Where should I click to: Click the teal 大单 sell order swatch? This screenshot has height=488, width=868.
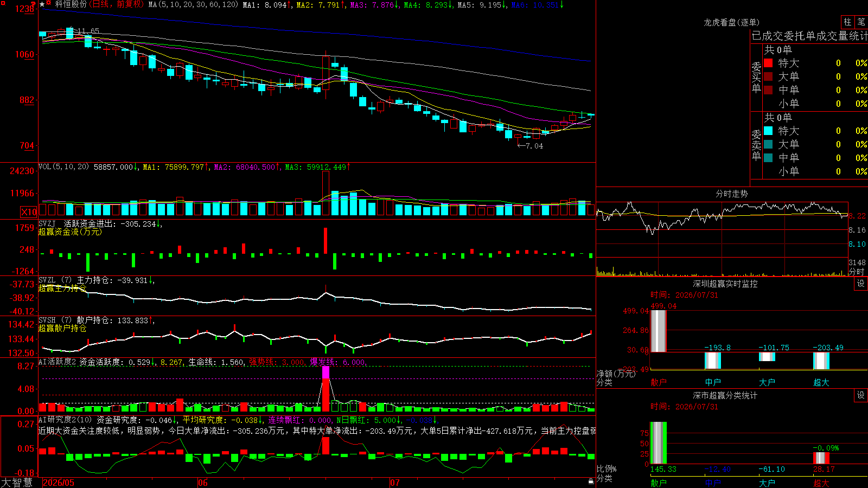[768, 144]
